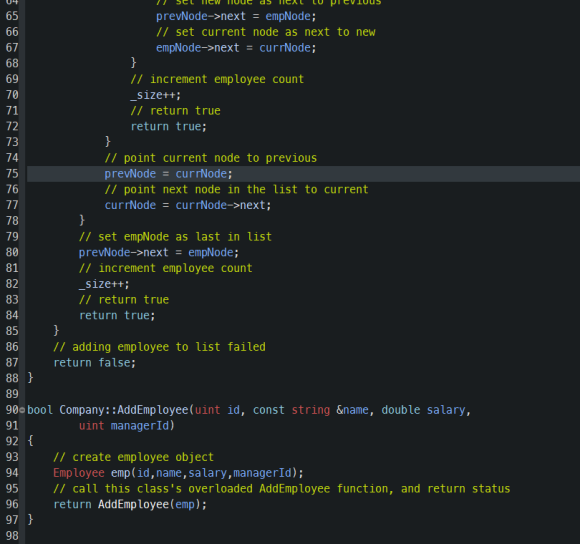Click the closing brace on line 88
This screenshot has height=544, width=580.
tap(30, 378)
